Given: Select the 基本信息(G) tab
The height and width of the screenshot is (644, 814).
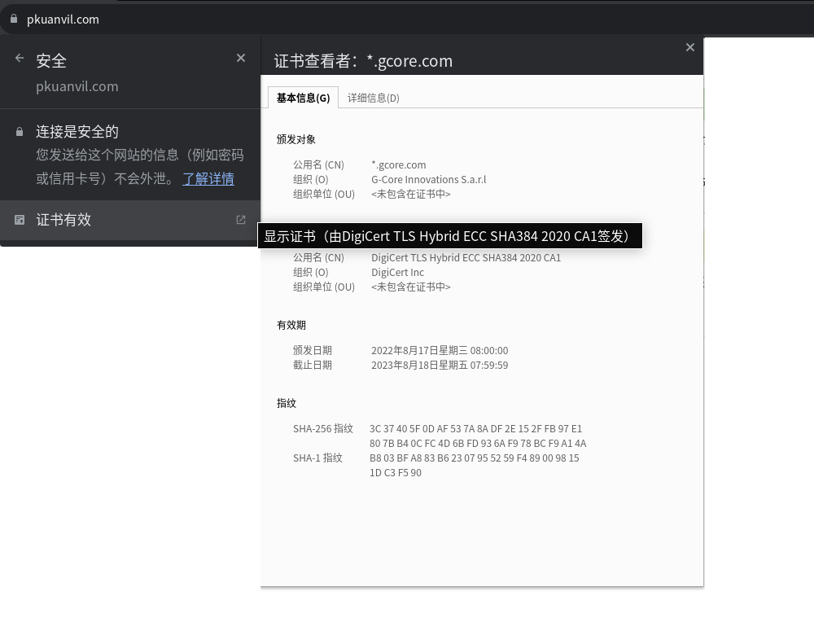Looking at the screenshot, I should 302,97.
